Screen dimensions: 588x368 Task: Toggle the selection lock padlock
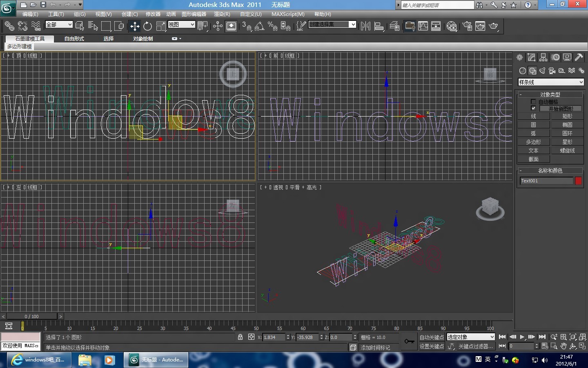click(x=240, y=337)
